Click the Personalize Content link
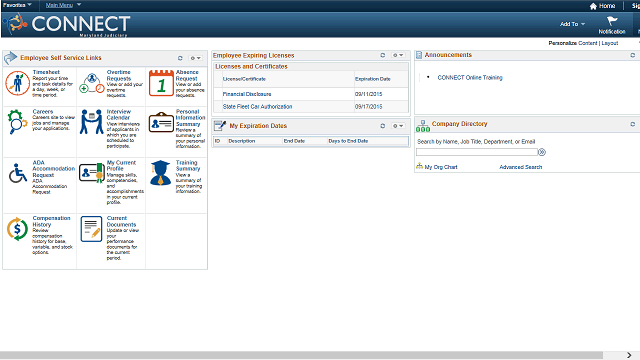The height and width of the screenshot is (360, 640). (588, 43)
